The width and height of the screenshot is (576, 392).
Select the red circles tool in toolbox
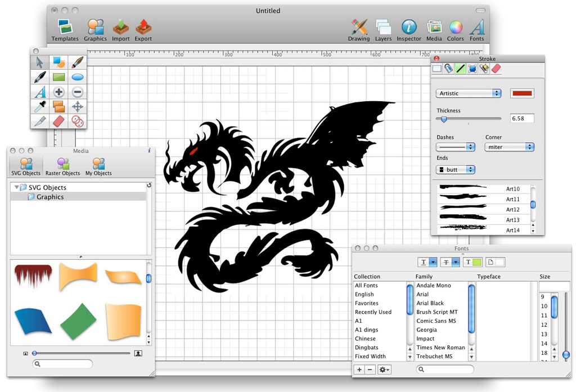coord(78,121)
